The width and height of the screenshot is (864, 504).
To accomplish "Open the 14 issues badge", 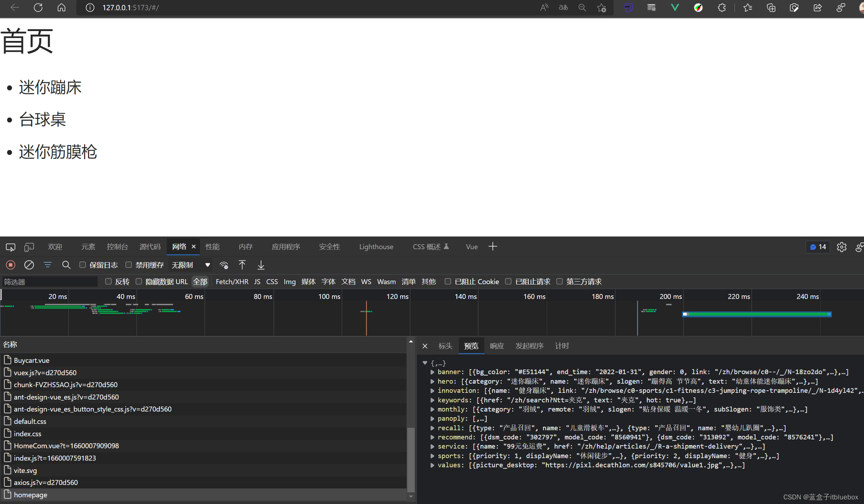I will point(818,247).
